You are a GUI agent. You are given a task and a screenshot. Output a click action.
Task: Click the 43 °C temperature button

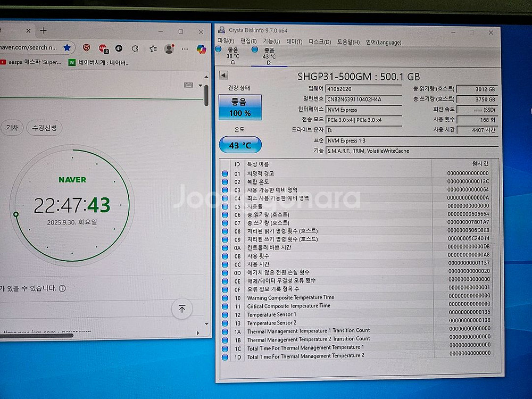tap(240, 145)
